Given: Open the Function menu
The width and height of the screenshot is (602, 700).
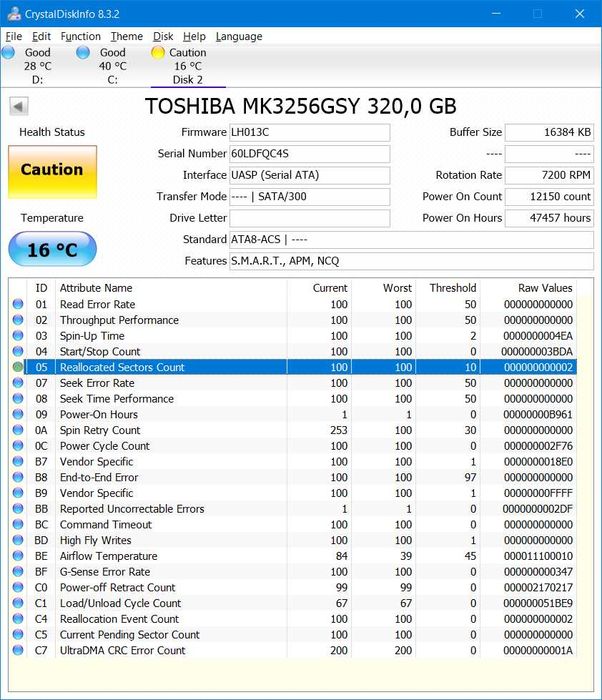Looking at the screenshot, I should (x=80, y=36).
